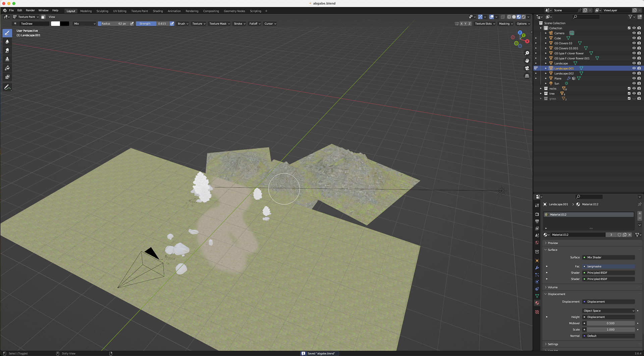The width and height of the screenshot is (644, 356).
Task: Select the Fill bucket tool
Action: pos(7,68)
